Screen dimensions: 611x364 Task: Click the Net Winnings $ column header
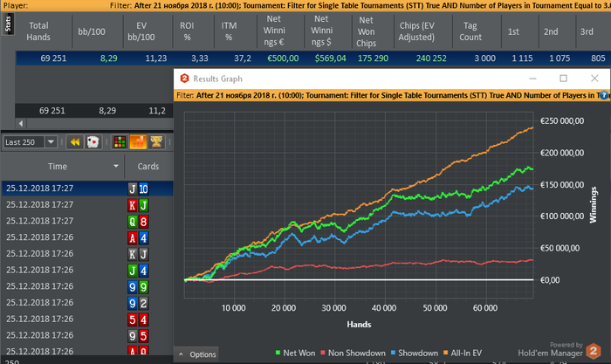point(321,31)
